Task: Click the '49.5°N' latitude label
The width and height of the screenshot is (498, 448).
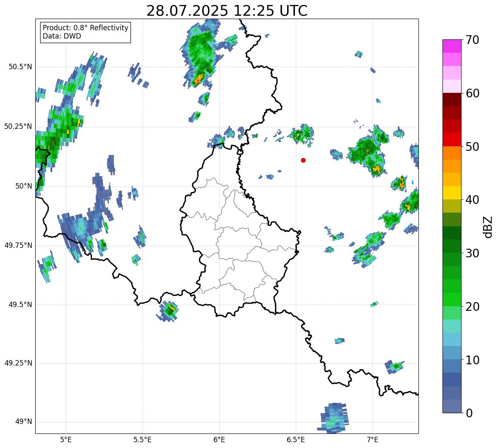Action: [x=20, y=305]
